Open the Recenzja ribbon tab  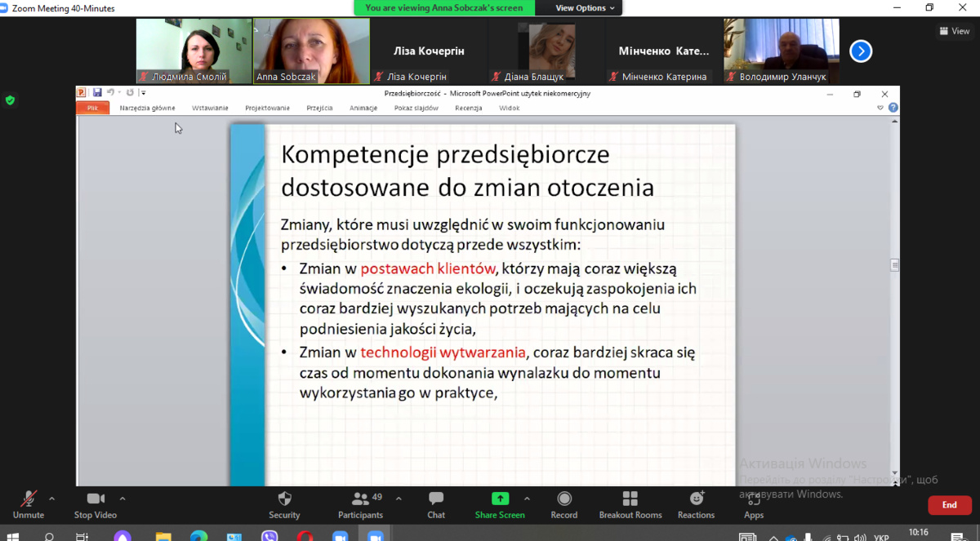click(469, 108)
